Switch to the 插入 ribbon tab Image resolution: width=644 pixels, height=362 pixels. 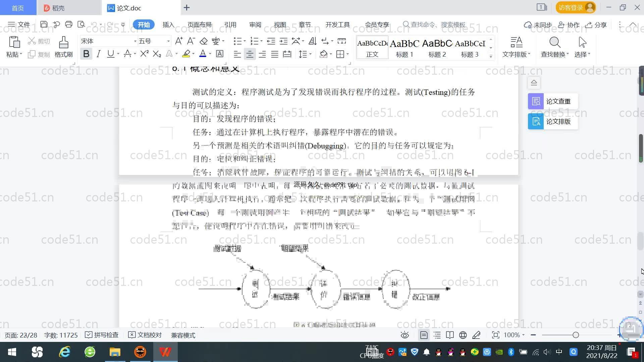point(168,25)
